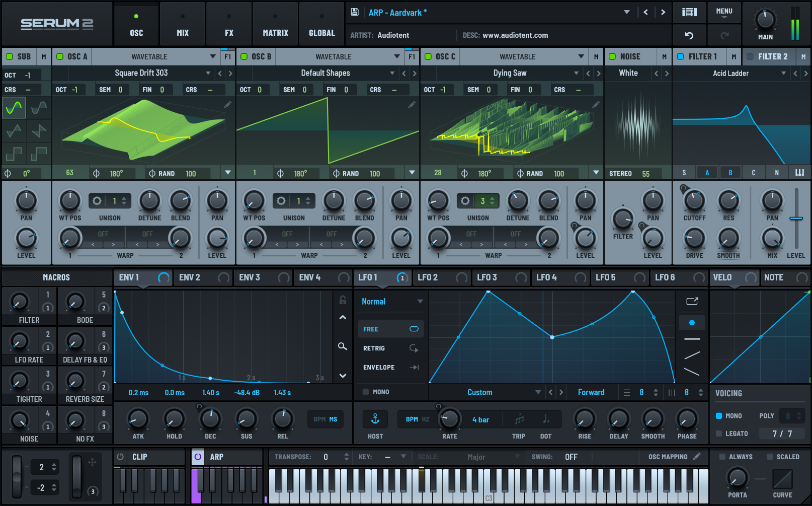Load the previous preset with the left arrow
The width and height of the screenshot is (812, 506).
[645, 12]
